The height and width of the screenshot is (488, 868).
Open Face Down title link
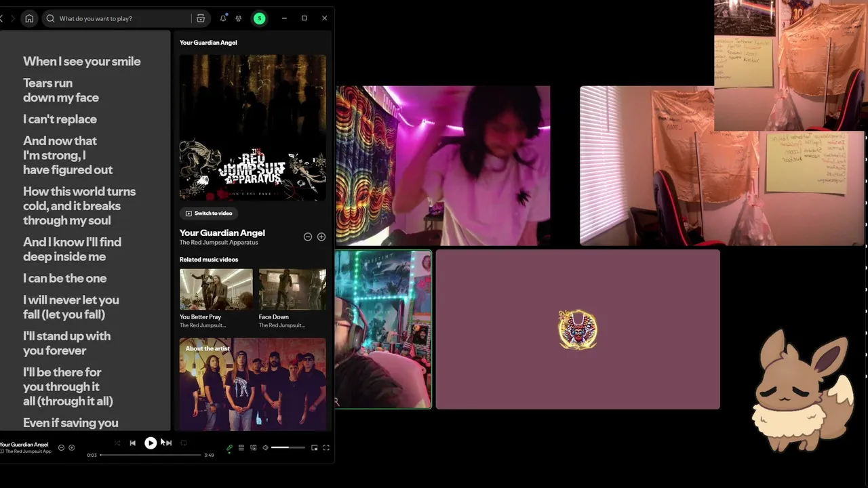click(274, 317)
